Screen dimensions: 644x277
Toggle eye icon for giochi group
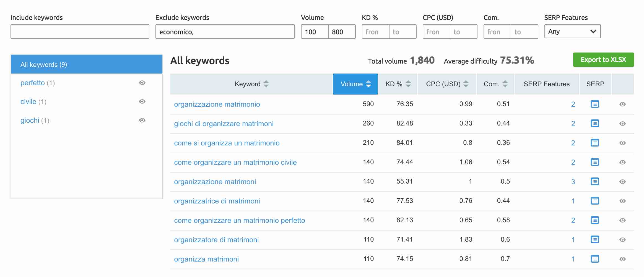click(x=142, y=120)
